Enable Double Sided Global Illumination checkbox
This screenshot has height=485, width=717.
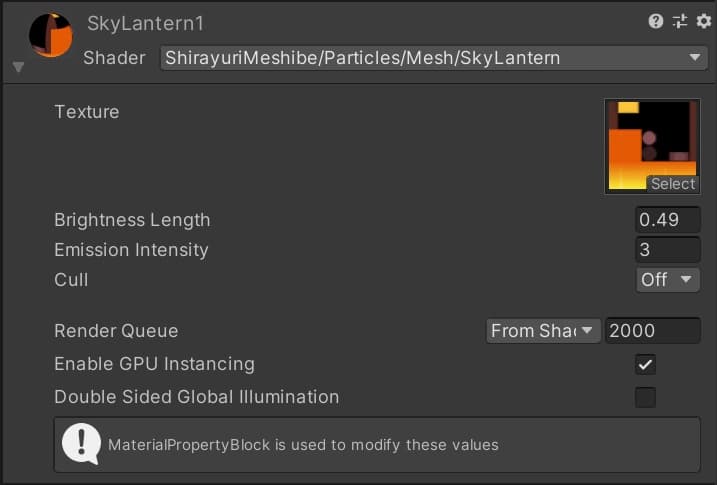tap(646, 397)
